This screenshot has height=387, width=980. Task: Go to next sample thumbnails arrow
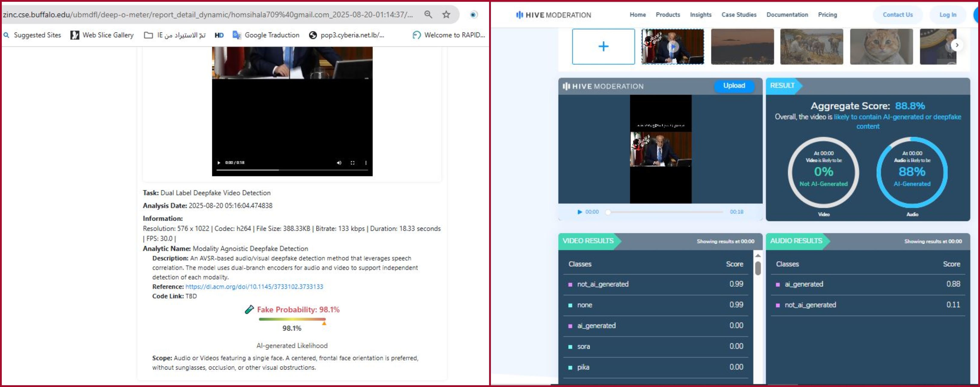tap(957, 45)
